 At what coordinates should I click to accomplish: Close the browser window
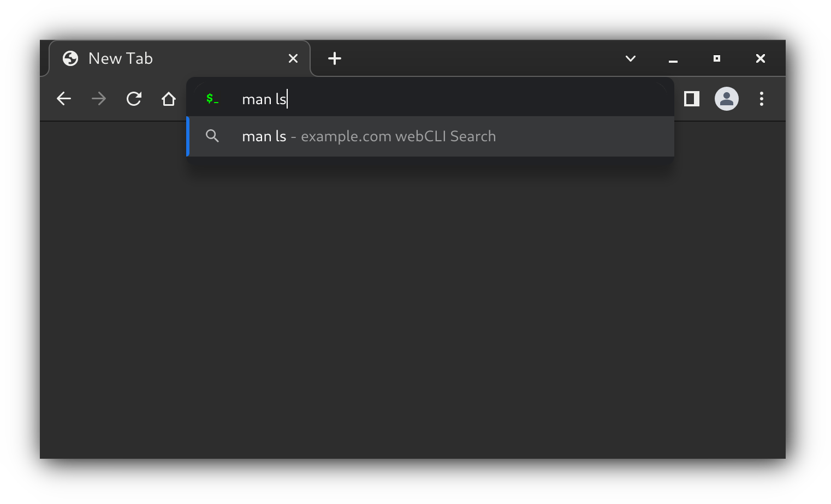point(761,58)
